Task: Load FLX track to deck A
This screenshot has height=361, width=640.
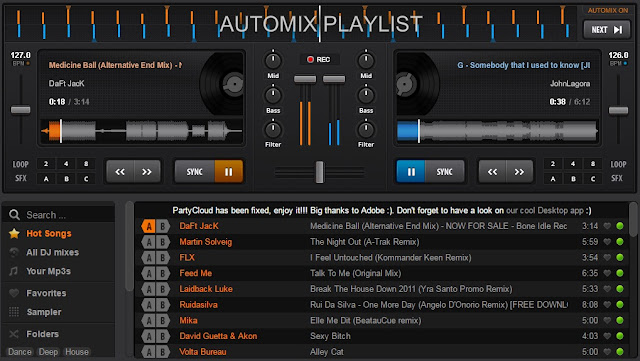Action: point(149,258)
